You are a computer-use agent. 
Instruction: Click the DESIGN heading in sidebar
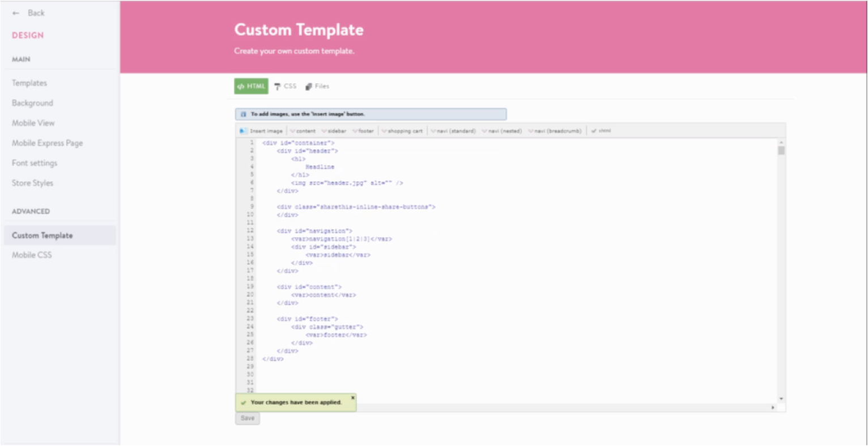28,35
